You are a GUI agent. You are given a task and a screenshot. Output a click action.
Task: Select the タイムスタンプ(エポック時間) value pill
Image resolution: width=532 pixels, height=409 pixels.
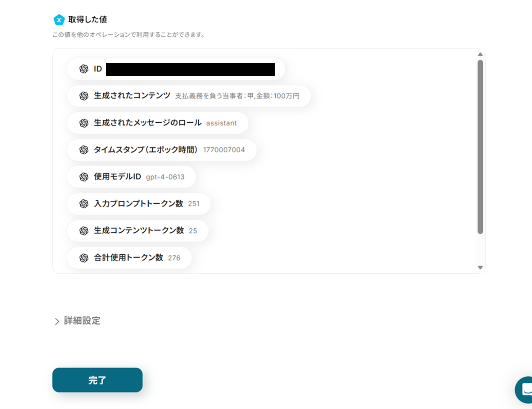pos(162,150)
